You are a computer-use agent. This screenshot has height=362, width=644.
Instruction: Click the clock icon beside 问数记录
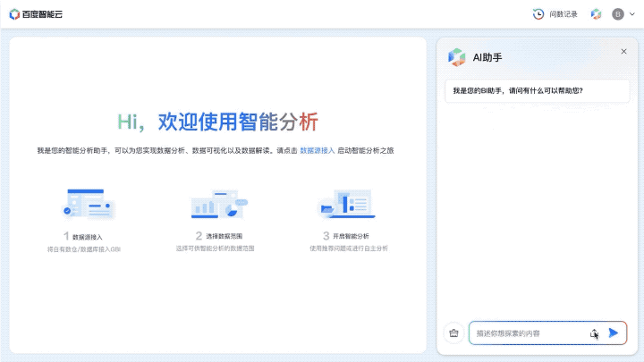538,14
